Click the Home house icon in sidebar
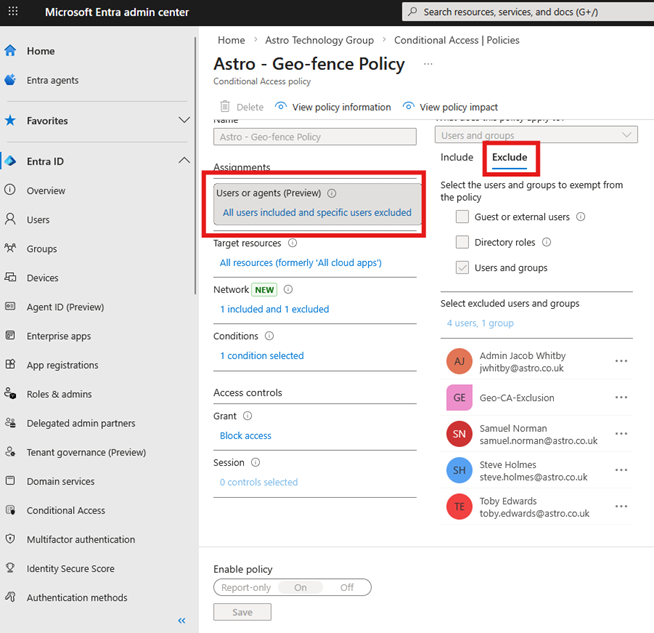 click(x=10, y=50)
